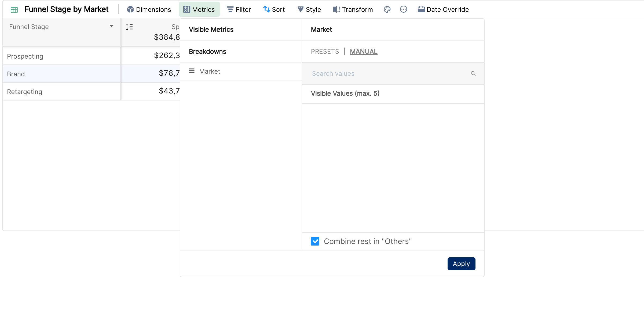
Task: Click the Market breakdown drag handle icon
Action: point(192,71)
